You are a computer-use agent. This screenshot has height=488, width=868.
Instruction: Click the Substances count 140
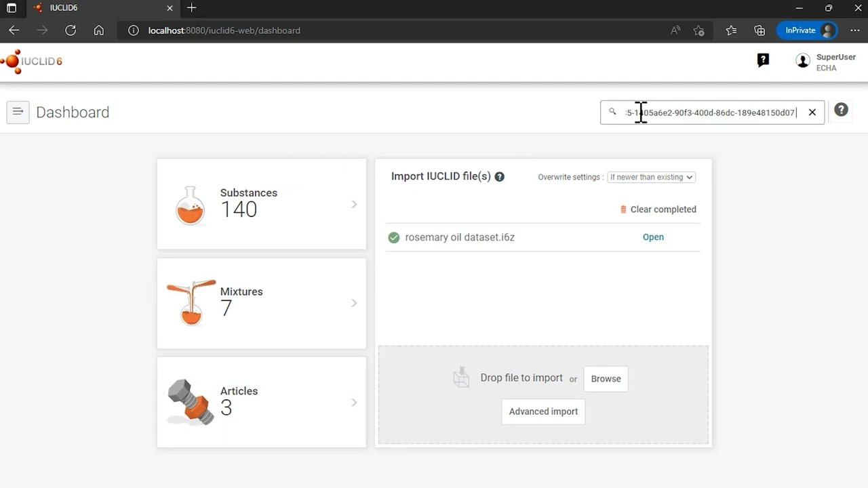239,209
